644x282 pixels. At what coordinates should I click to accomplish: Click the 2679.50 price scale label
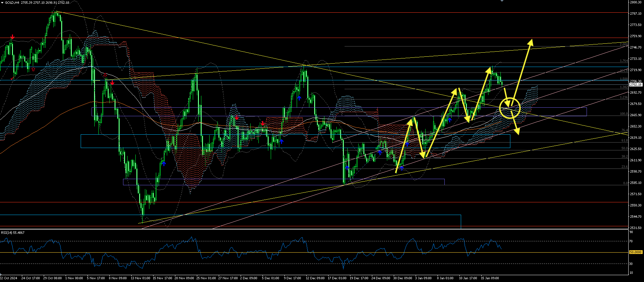635,104
